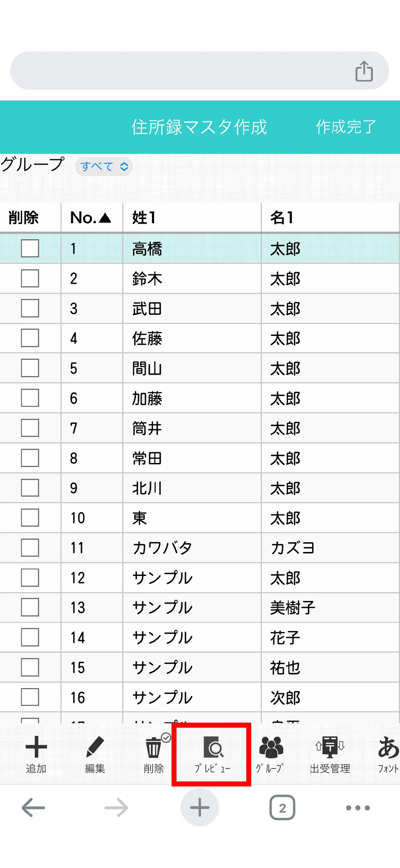
Task: Tap the 編集 pencil icon
Action: 95,747
